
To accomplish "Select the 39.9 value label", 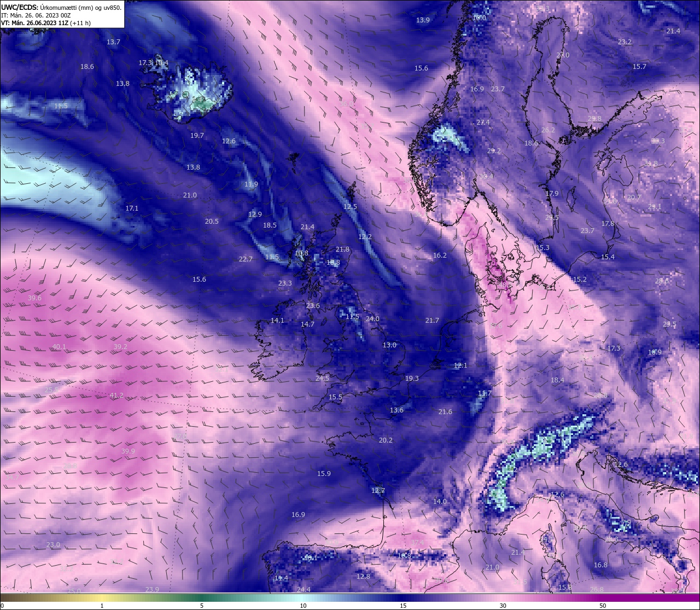I will click(x=128, y=451).
